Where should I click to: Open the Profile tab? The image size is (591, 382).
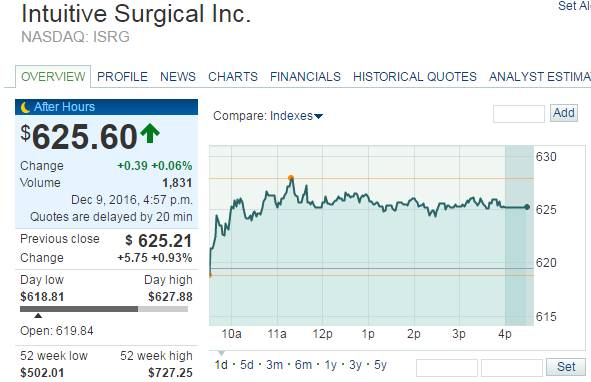(122, 77)
